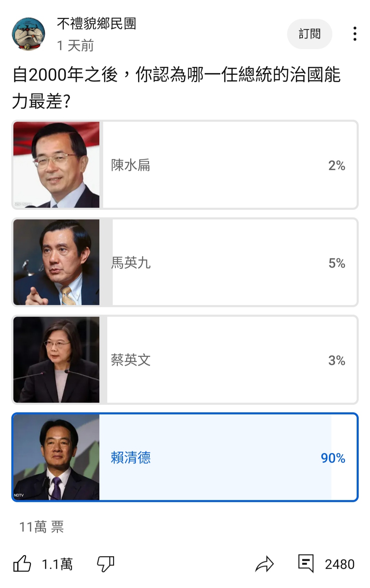Click the 2480 comment count
This screenshot has width=370, height=588.
pos(340,564)
